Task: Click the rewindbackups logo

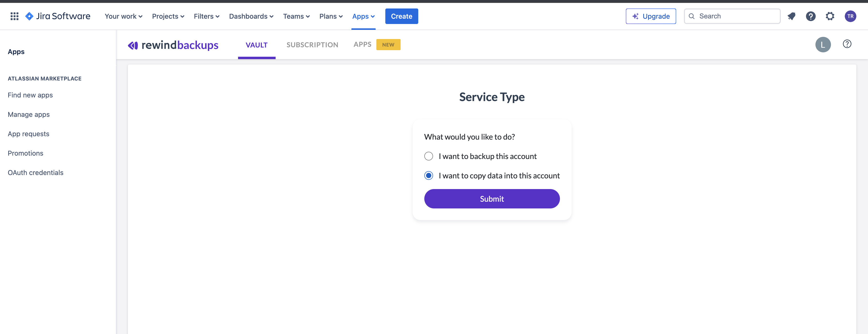Action: (173, 45)
